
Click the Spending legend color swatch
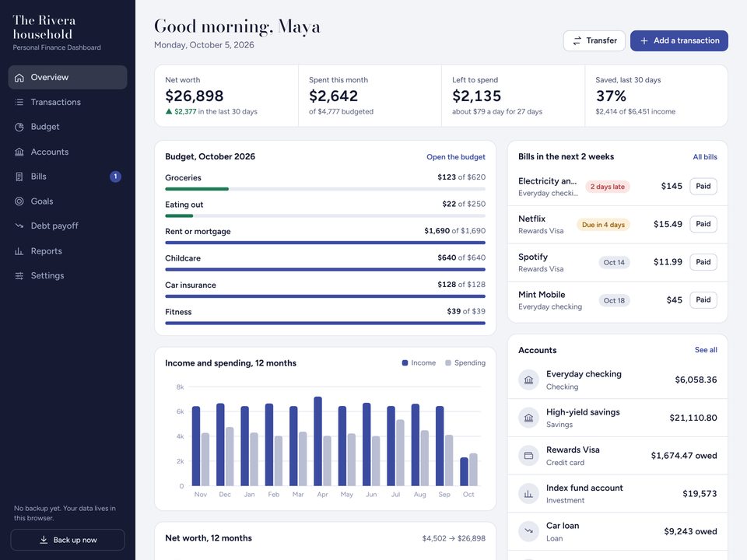(448, 363)
